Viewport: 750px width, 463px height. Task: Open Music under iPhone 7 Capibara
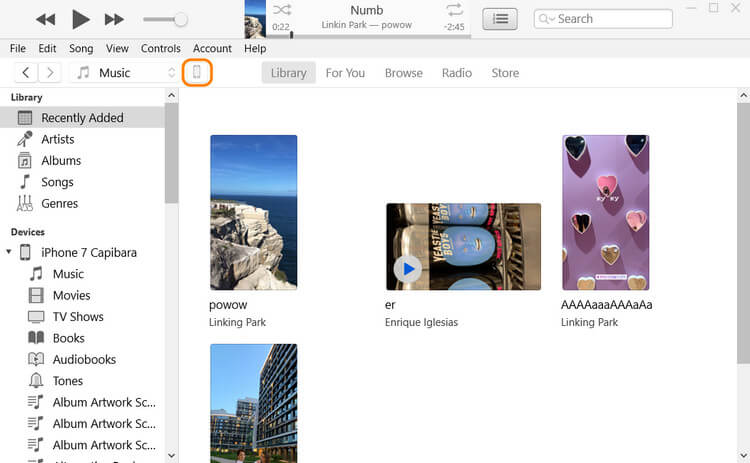(68, 274)
